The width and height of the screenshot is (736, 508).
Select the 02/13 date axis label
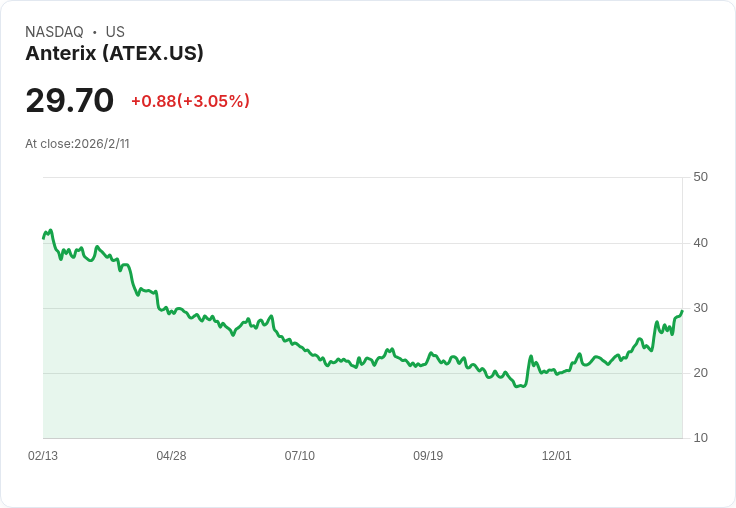[x=43, y=456]
